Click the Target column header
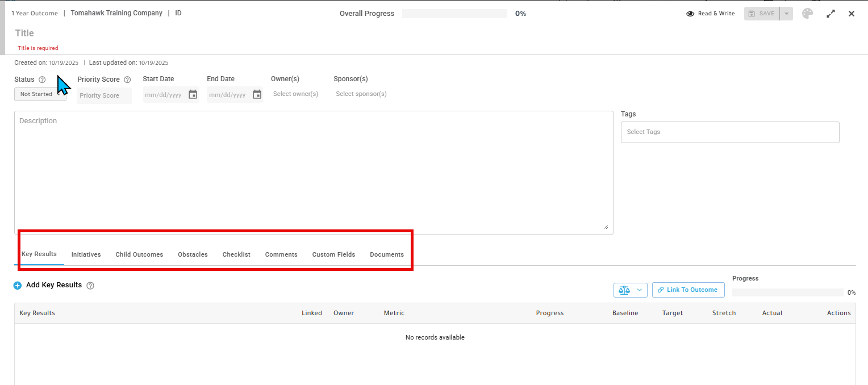The height and width of the screenshot is (385, 868). 673,313
